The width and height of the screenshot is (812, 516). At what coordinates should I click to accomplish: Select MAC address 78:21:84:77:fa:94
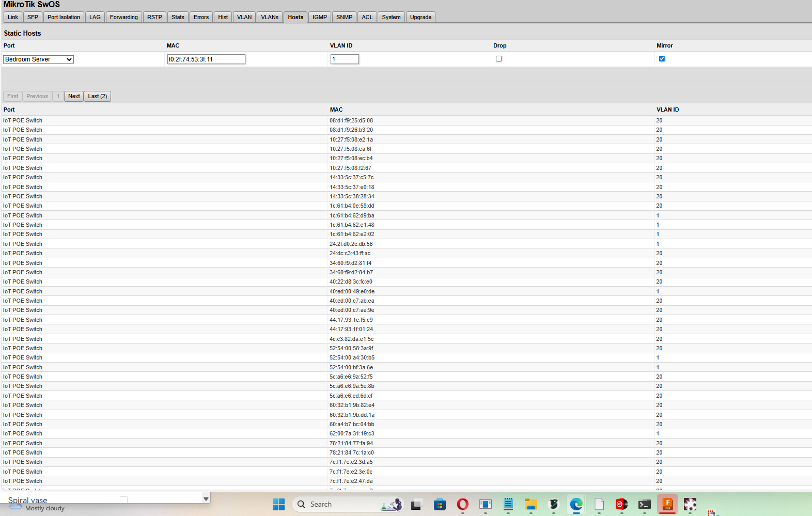pos(351,443)
